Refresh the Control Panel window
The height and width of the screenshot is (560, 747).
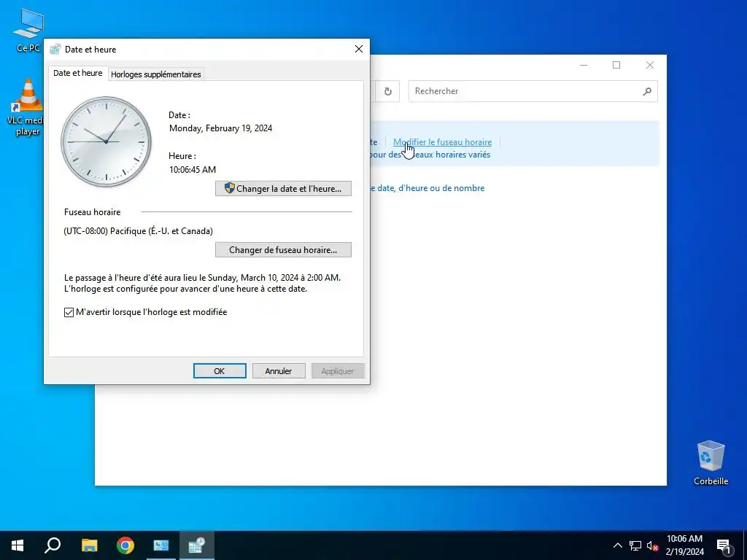(x=388, y=91)
